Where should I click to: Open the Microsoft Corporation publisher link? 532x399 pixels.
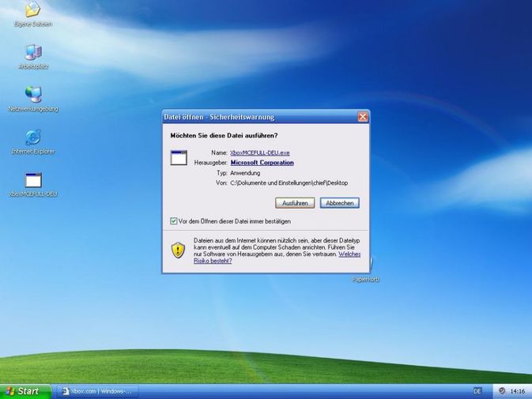pos(262,163)
